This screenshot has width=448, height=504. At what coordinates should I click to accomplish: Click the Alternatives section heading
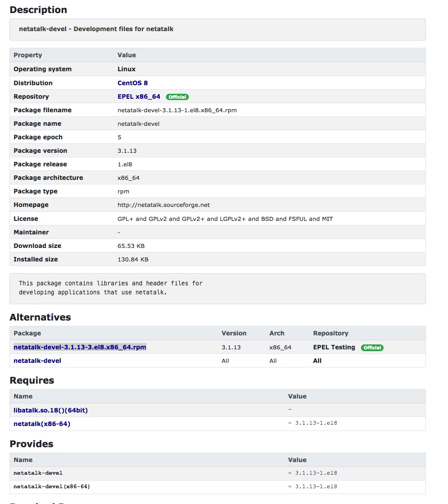40,317
